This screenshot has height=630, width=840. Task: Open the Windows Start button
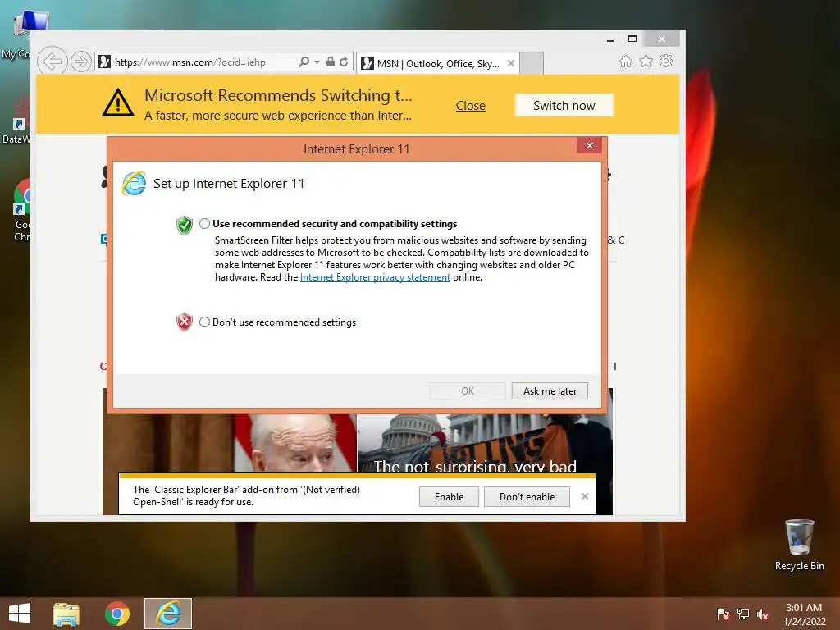coord(20,614)
